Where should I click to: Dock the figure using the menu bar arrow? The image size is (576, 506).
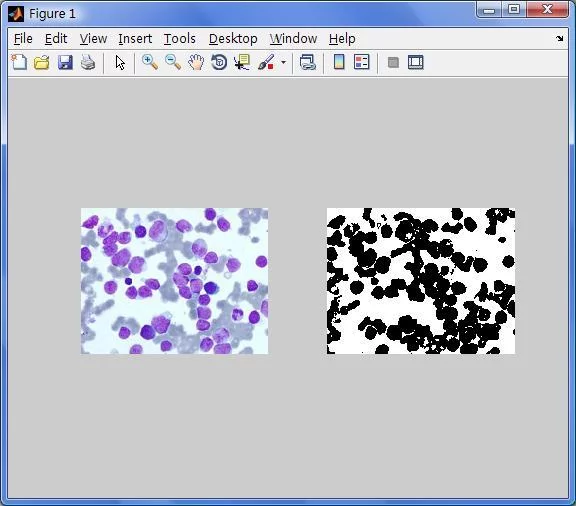(559, 38)
